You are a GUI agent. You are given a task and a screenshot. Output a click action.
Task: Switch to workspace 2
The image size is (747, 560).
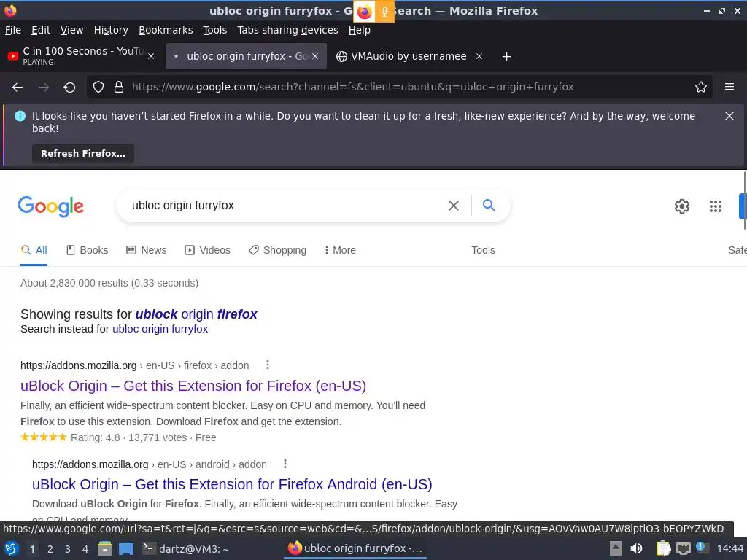click(x=50, y=549)
